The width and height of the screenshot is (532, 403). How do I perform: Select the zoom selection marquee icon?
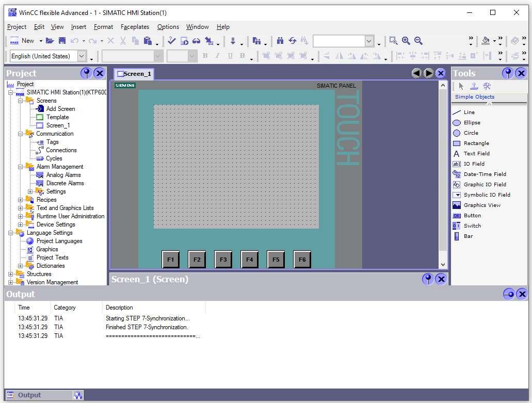click(393, 41)
